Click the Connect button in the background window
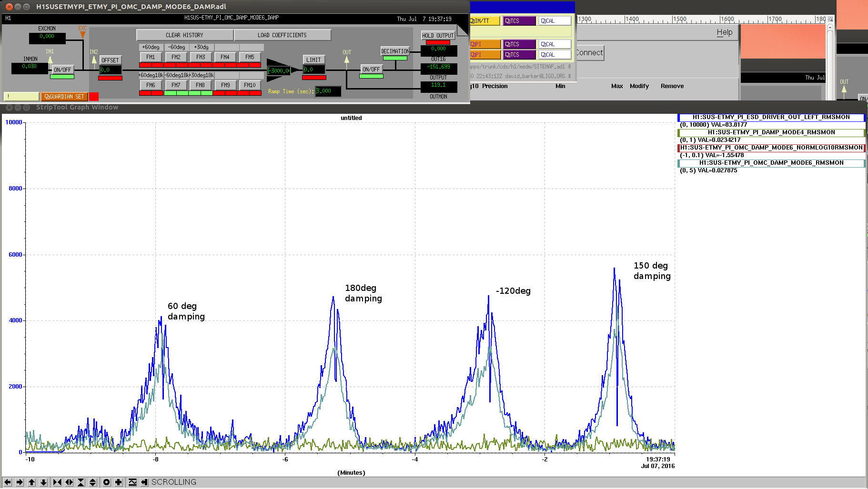Viewport: 868px width, 489px height. 590,53
